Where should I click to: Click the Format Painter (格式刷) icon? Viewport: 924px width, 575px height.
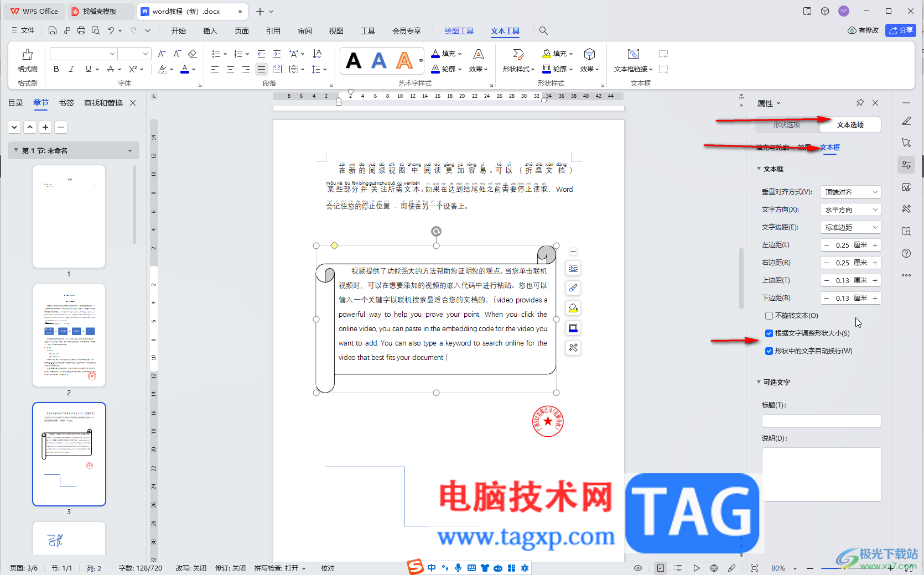27,54
